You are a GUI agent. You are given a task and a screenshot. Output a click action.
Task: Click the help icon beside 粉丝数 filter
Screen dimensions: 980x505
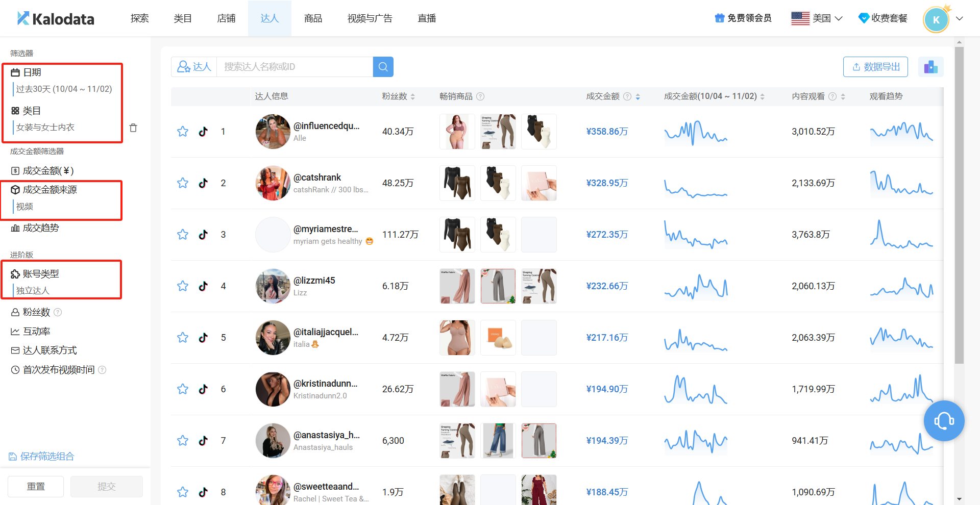click(58, 312)
